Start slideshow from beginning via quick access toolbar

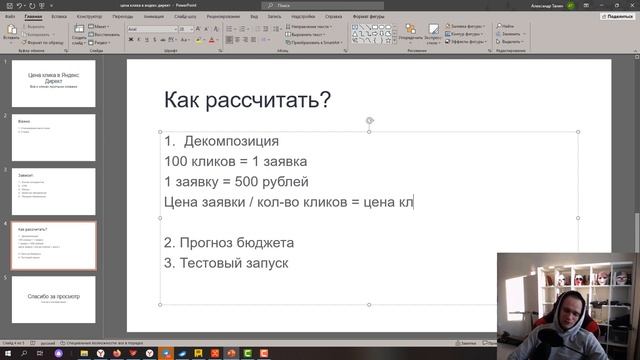(x=42, y=6)
